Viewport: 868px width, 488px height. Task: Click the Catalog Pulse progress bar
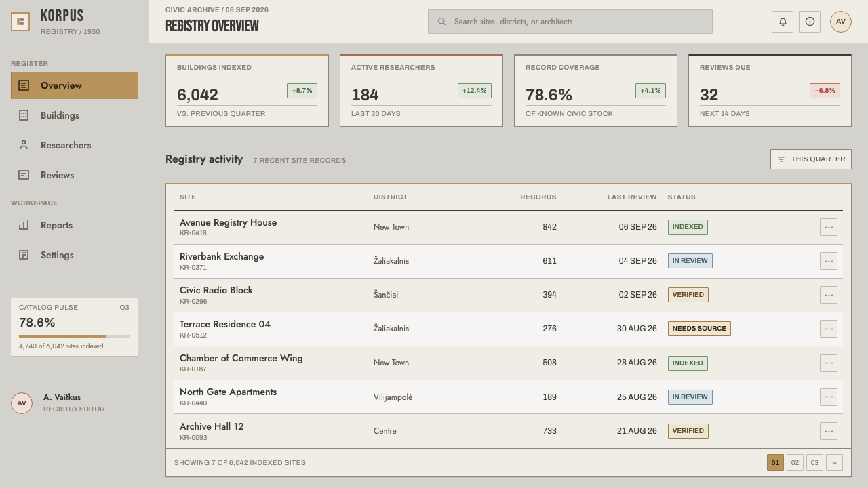click(75, 336)
